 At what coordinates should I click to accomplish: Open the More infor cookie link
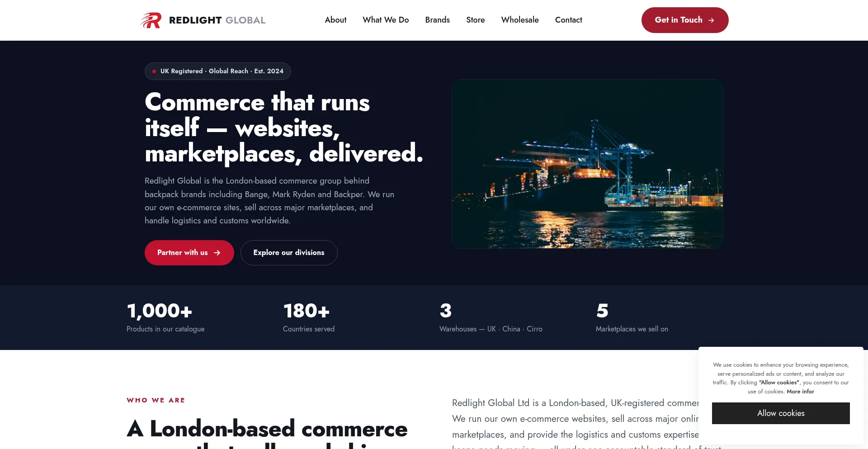click(800, 392)
